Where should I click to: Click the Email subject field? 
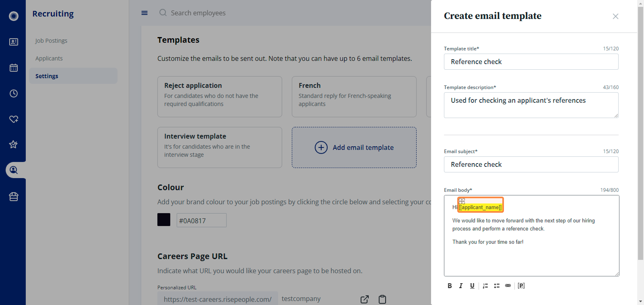pyautogui.click(x=531, y=164)
